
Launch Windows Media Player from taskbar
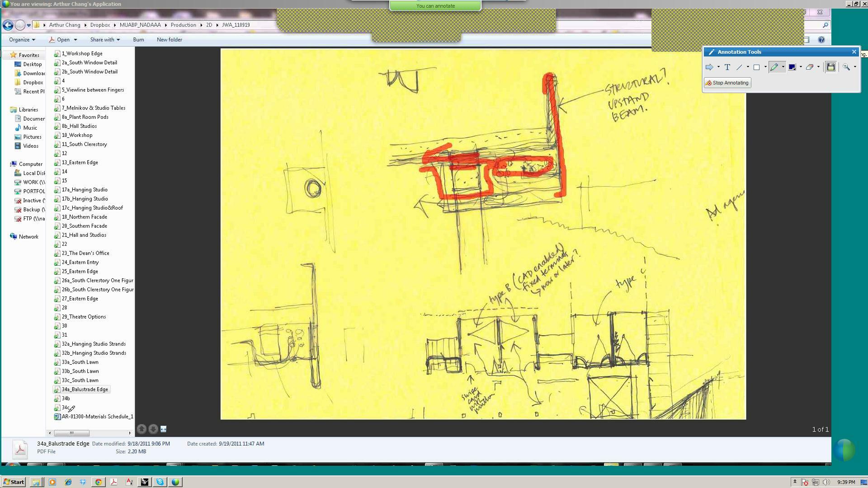52,482
